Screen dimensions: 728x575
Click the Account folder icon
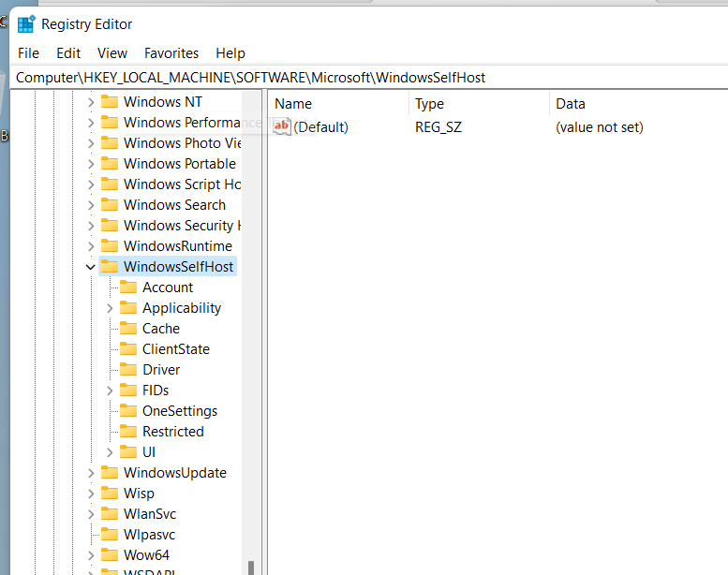click(128, 287)
